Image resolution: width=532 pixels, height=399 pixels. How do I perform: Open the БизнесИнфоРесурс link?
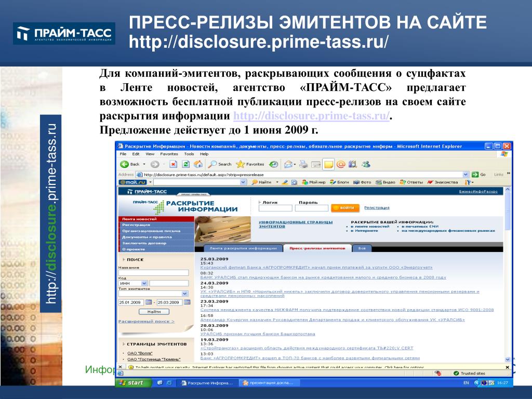coord(478,191)
